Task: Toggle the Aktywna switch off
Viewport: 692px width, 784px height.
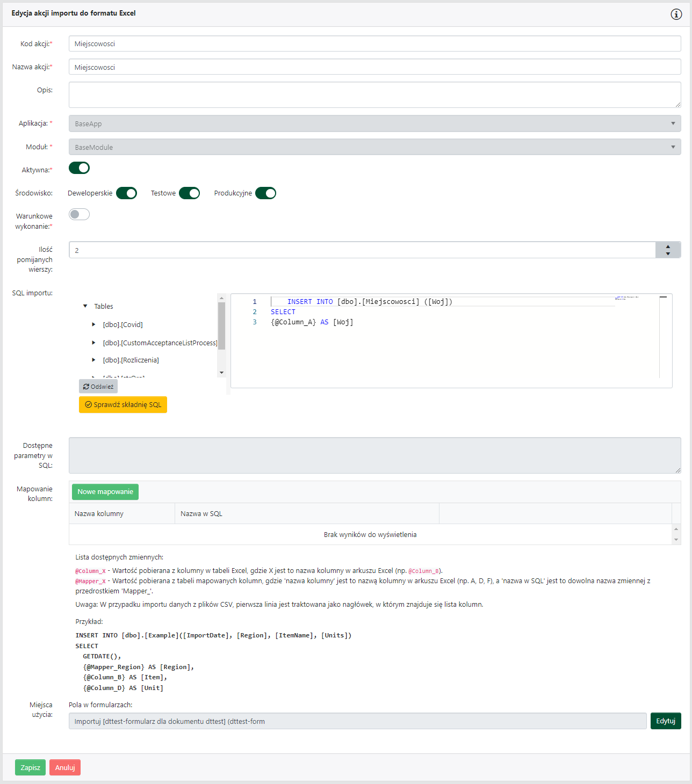Action: pyautogui.click(x=80, y=168)
